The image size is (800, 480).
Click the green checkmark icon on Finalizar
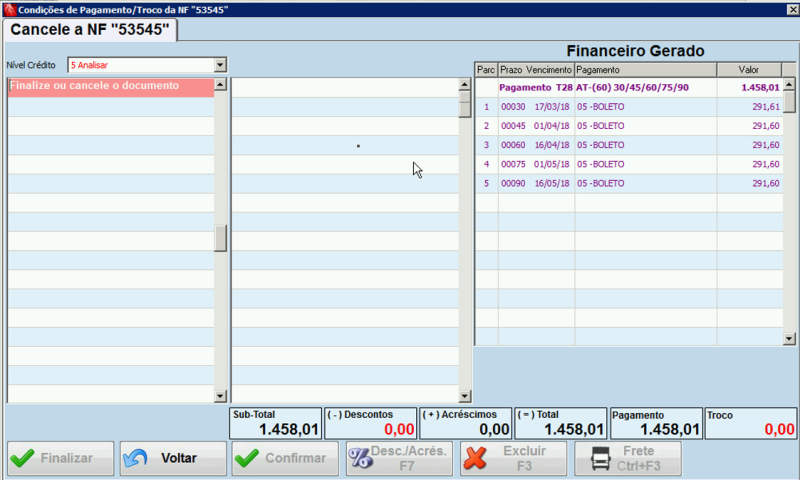coord(22,458)
